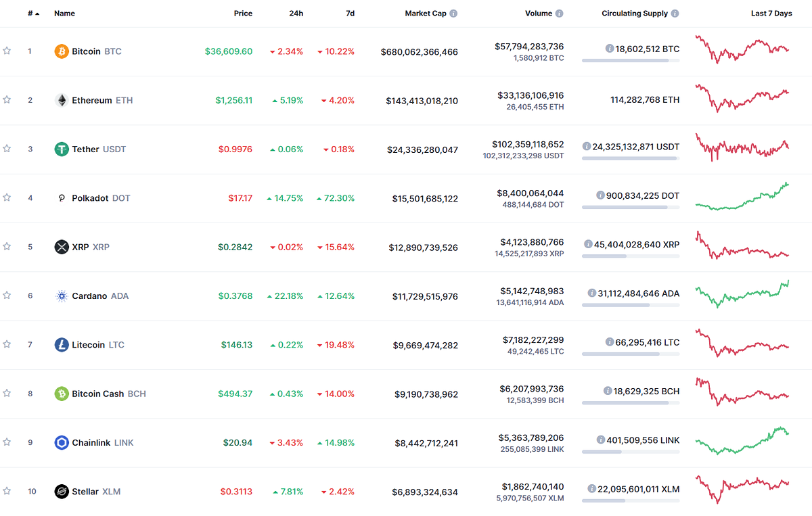Star Chainlink to add to watchlist
Image resolution: width=812 pixels, height=516 pixels.
7,442
